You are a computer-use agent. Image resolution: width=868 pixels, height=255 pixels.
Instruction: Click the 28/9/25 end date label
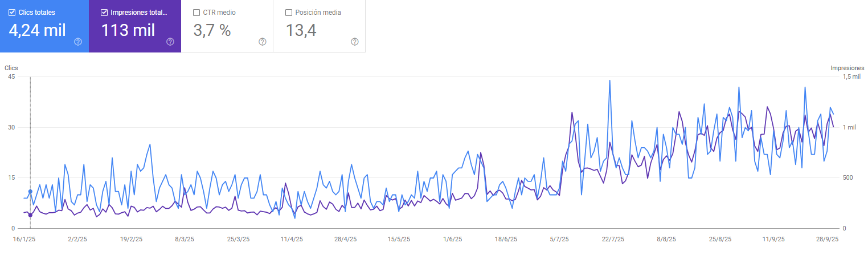click(828, 240)
